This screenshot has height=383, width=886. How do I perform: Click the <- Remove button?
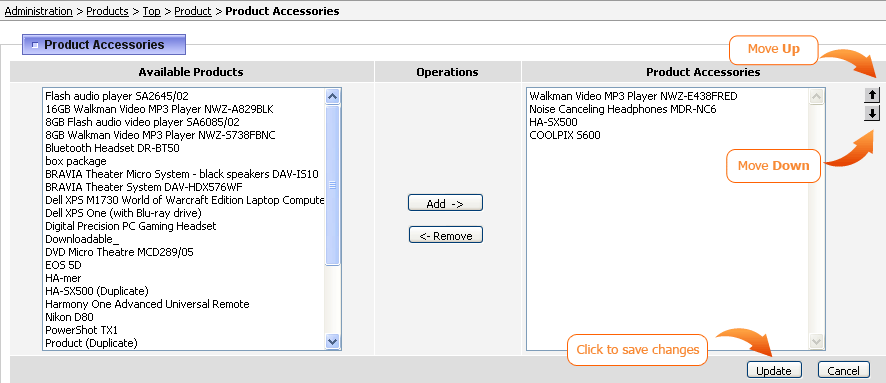point(445,234)
